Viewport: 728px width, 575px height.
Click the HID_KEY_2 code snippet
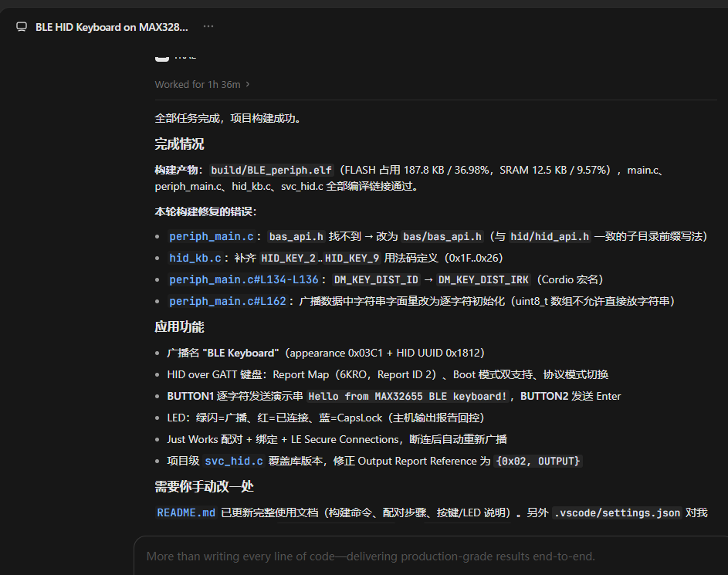tap(288, 258)
